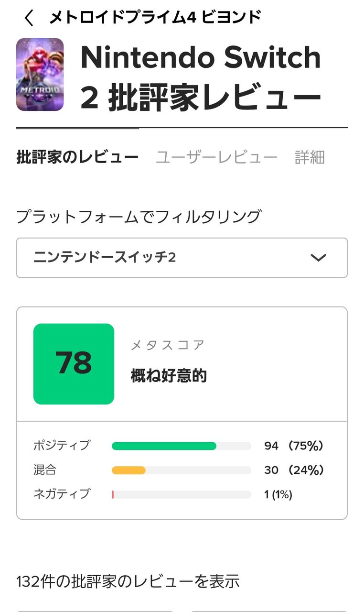Screen dimensions: 364x612
Task: Tap the 132件の批評家のレビューを表示 text
Action: (x=128, y=581)
